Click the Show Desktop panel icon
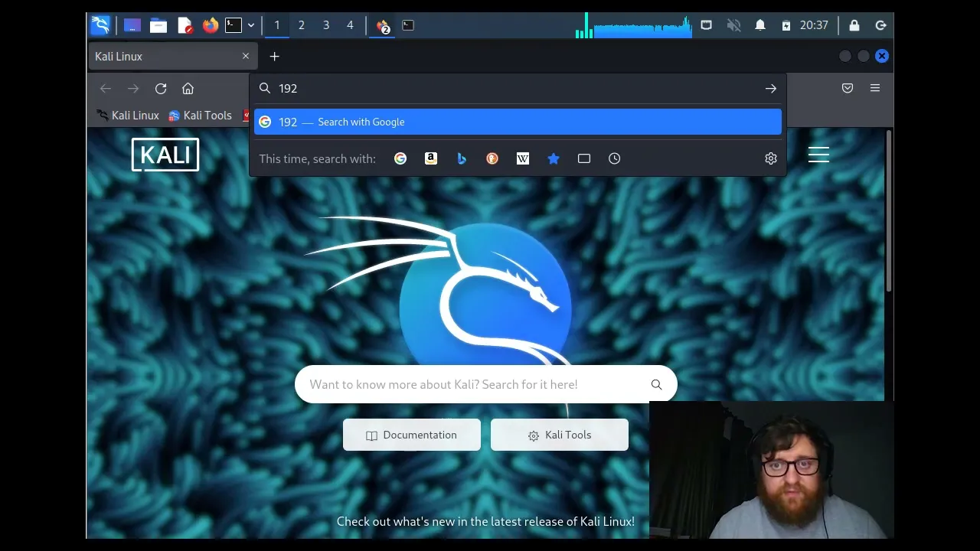 click(132, 25)
